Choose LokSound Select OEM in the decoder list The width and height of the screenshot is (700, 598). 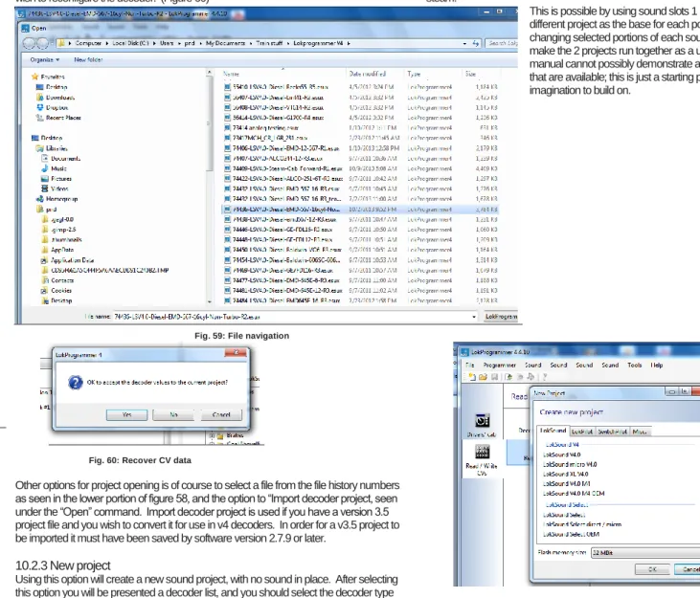tap(571, 534)
